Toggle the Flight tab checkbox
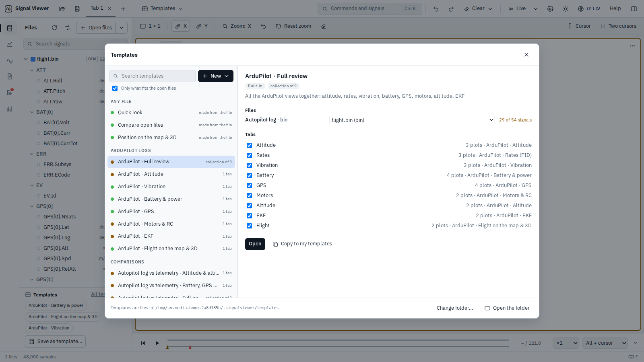 click(250, 226)
